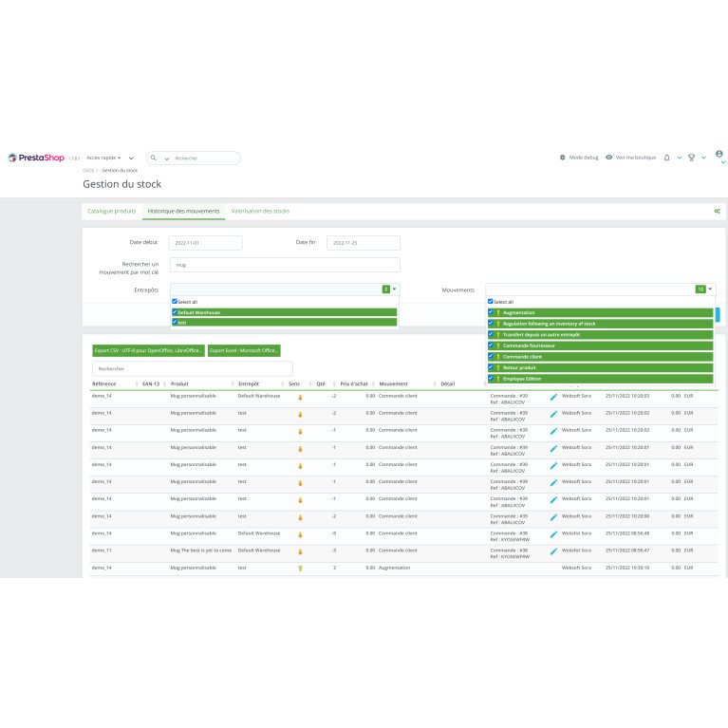728x728 pixels.
Task: Click the Mode debug bug icon
Action: 563,158
